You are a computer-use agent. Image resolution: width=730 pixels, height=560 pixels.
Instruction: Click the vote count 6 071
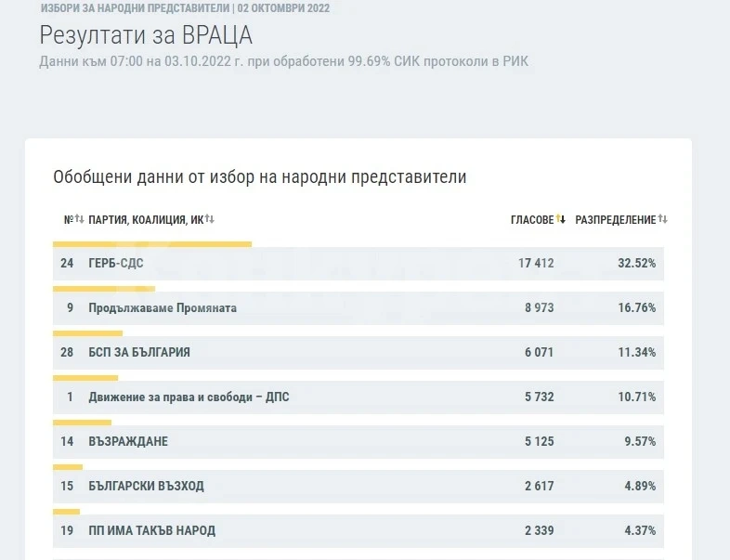point(540,352)
